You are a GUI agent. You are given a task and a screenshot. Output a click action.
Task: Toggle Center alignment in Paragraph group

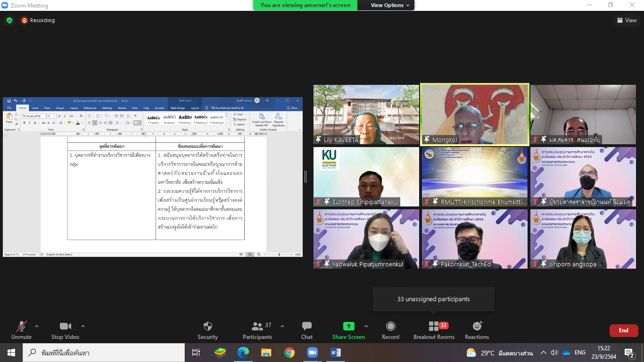(95, 123)
